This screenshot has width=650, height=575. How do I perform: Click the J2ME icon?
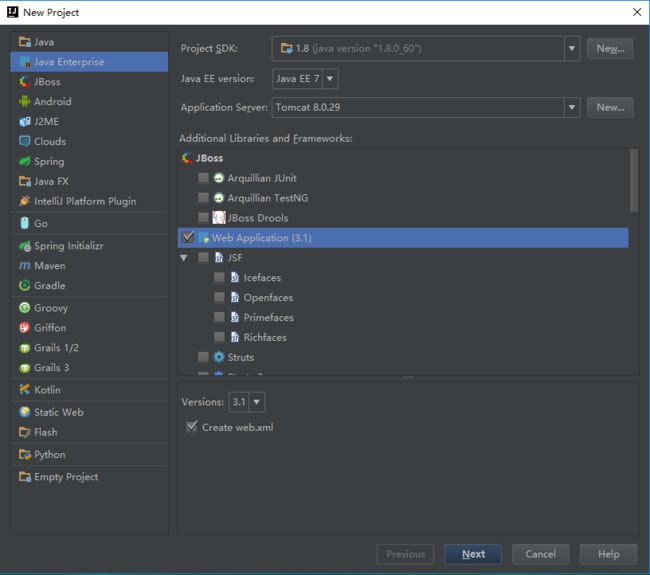coord(24,121)
